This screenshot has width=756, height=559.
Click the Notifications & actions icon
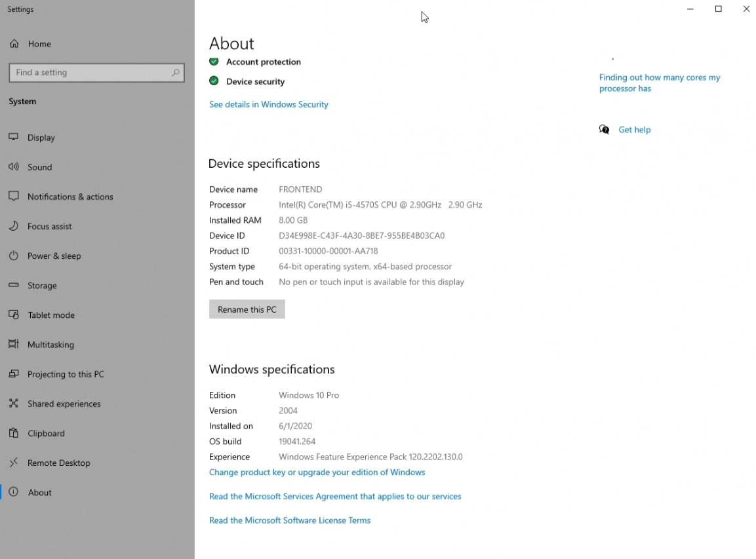[14, 196]
